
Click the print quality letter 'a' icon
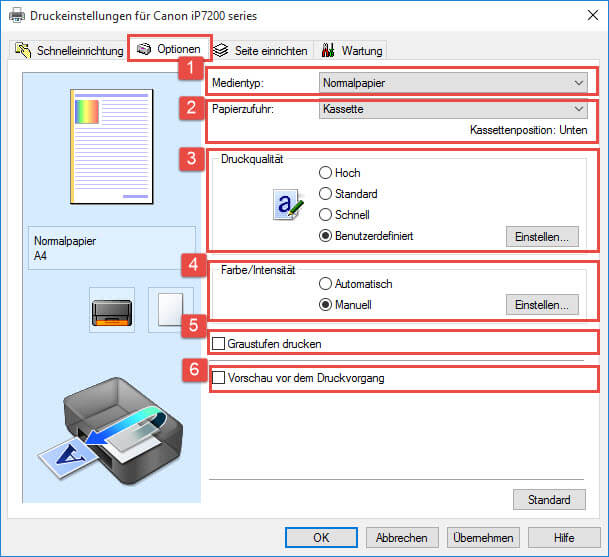288,205
